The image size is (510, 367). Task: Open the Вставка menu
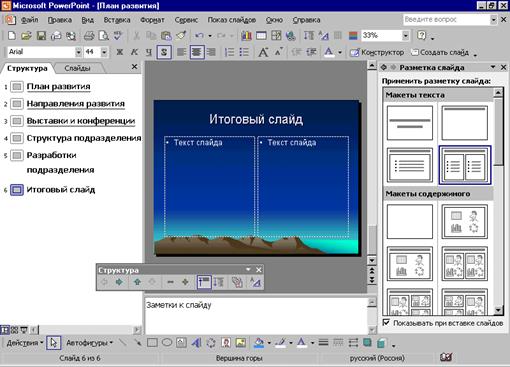(x=117, y=20)
